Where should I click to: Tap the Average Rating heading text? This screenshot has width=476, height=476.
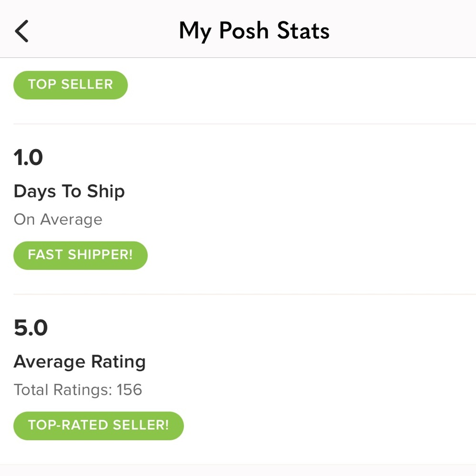tap(79, 362)
